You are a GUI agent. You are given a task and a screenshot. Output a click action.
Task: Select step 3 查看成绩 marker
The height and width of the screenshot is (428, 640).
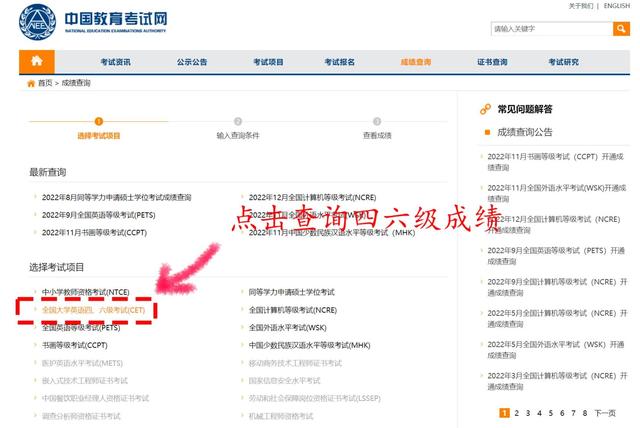coord(377,121)
